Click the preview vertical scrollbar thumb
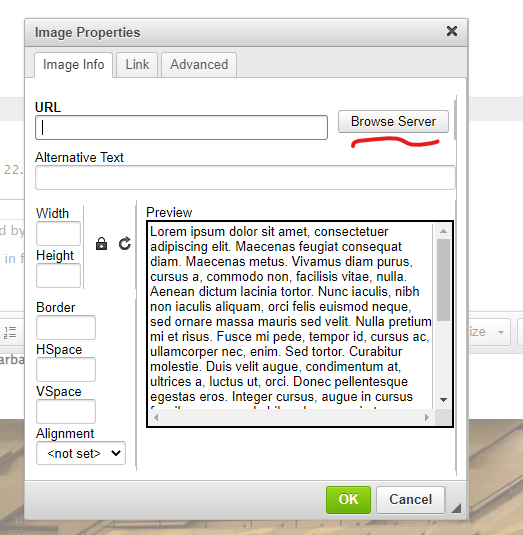523x535 pixels. click(x=443, y=280)
